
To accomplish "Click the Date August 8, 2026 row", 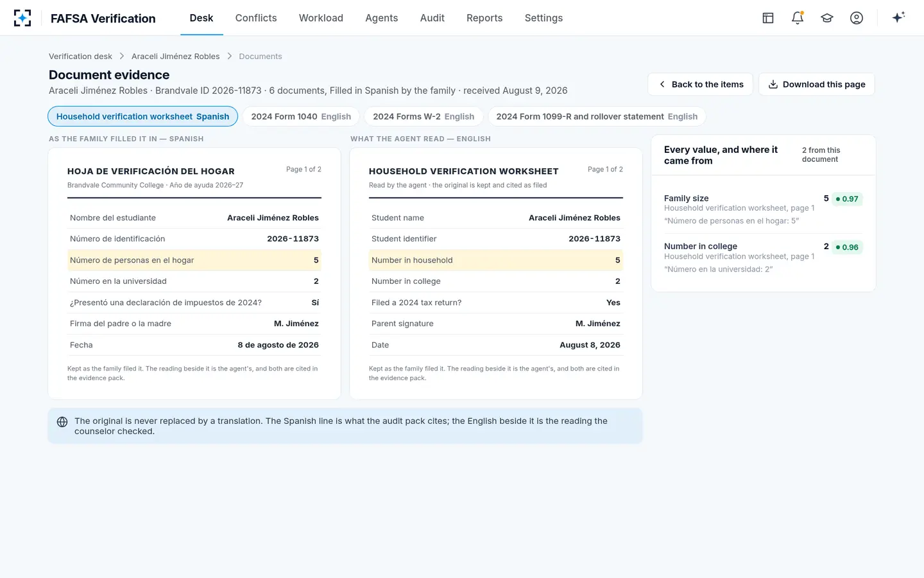I will pos(496,345).
